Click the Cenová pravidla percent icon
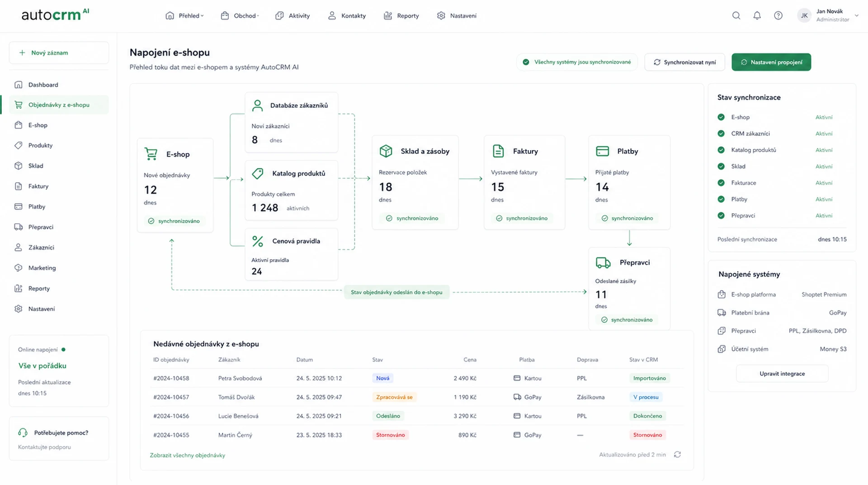 (258, 241)
